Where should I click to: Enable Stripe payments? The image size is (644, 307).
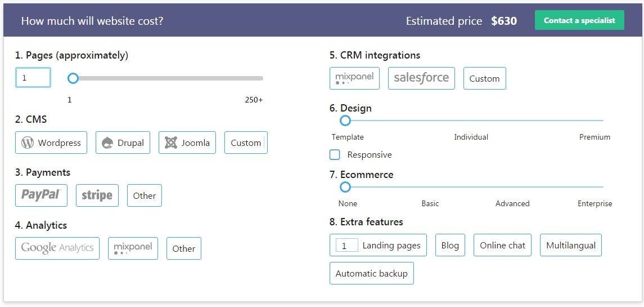[97, 195]
